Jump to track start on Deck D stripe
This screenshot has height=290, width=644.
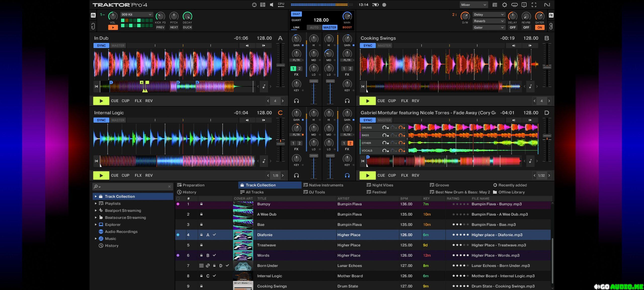point(363,161)
